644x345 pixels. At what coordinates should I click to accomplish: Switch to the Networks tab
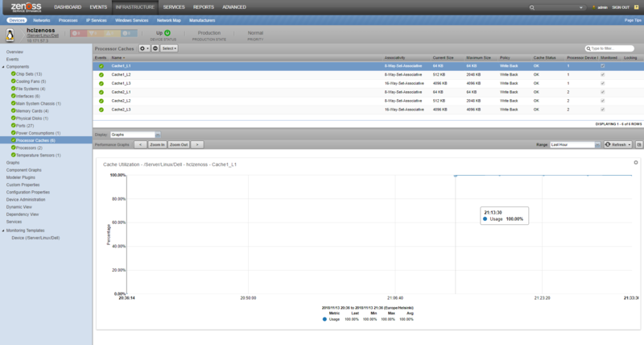click(x=42, y=20)
